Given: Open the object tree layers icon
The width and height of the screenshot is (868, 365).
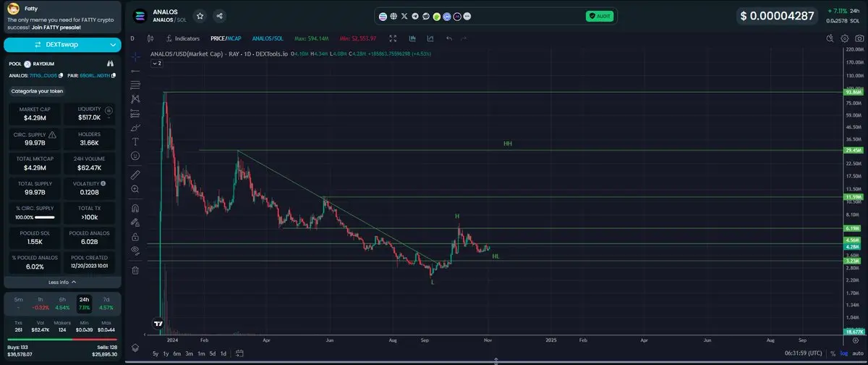Looking at the screenshot, I should tap(135, 348).
